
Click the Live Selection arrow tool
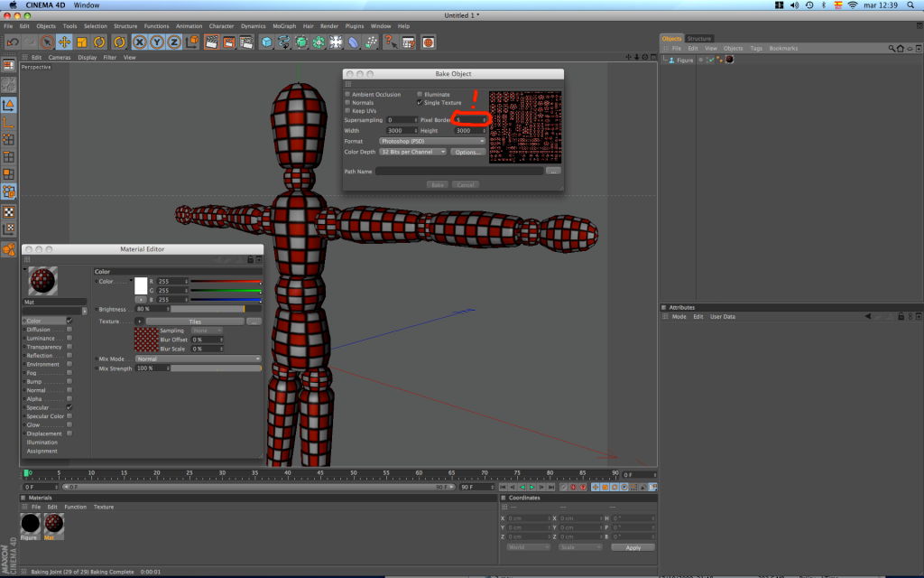tap(47, 42)
